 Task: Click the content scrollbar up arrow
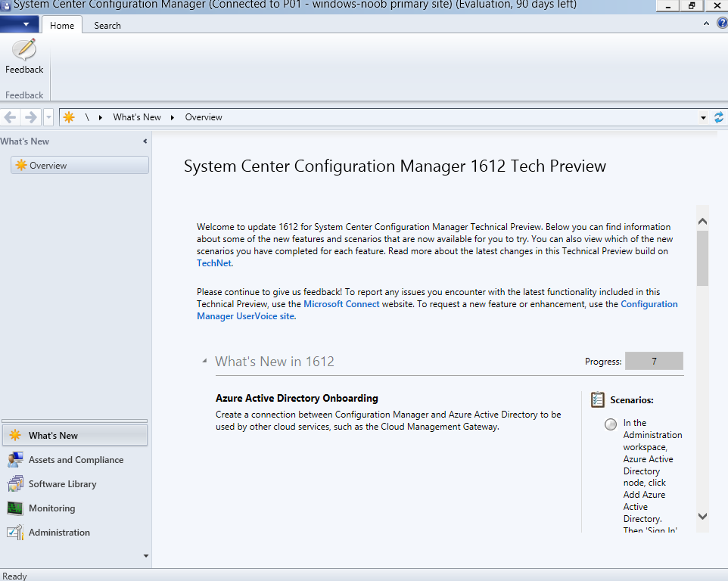[x=702, y=222]
